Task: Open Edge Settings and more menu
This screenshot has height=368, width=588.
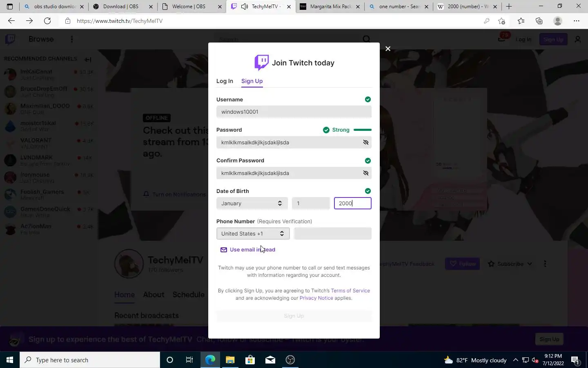Action: click(577, 21)
